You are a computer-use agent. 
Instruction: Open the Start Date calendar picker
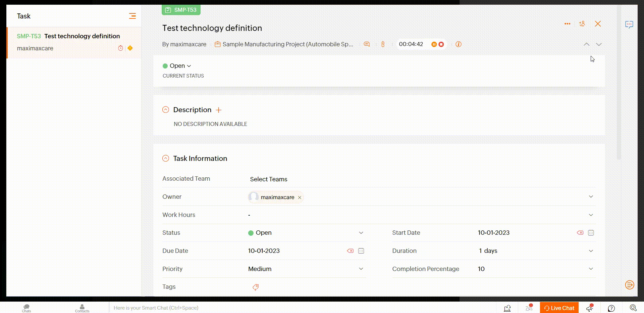[591, 233]
